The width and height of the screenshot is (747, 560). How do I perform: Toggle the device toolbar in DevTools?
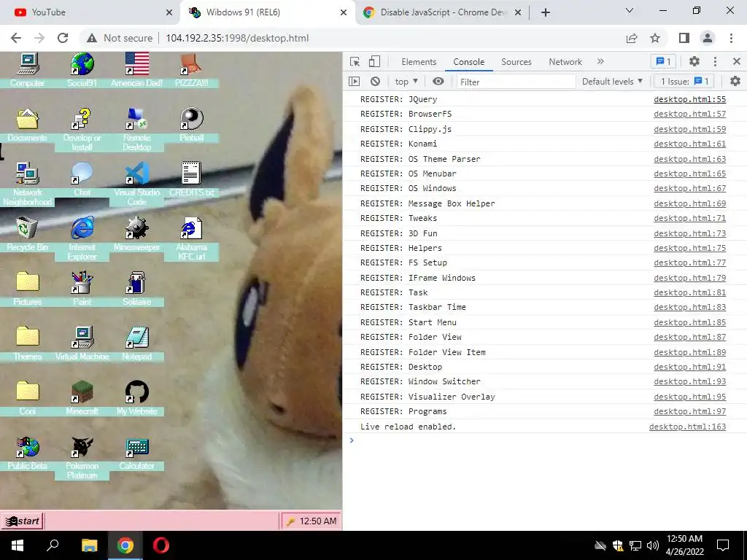pyautogui.click(x=374, y=61)
